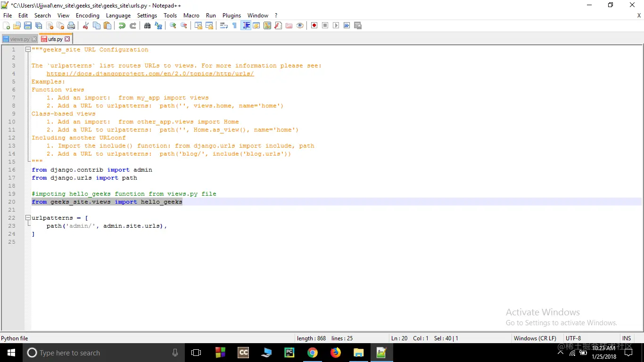Open the User Defined Language dialog icon
The height and width of the screenshot is (362, 644).
[256, 25]
